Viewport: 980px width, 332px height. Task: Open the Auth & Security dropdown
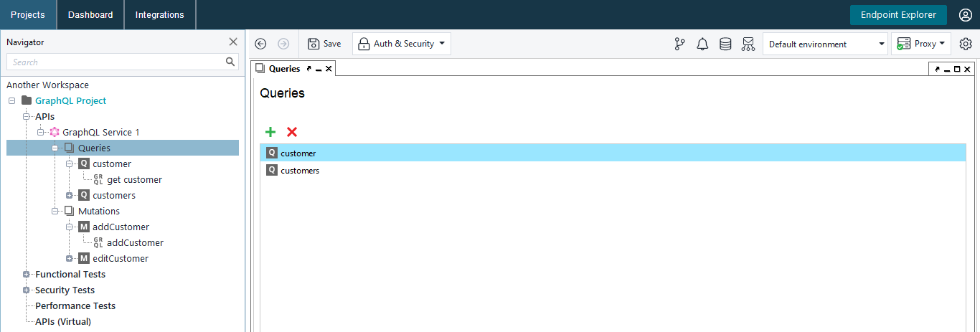(x=402, y=44)
